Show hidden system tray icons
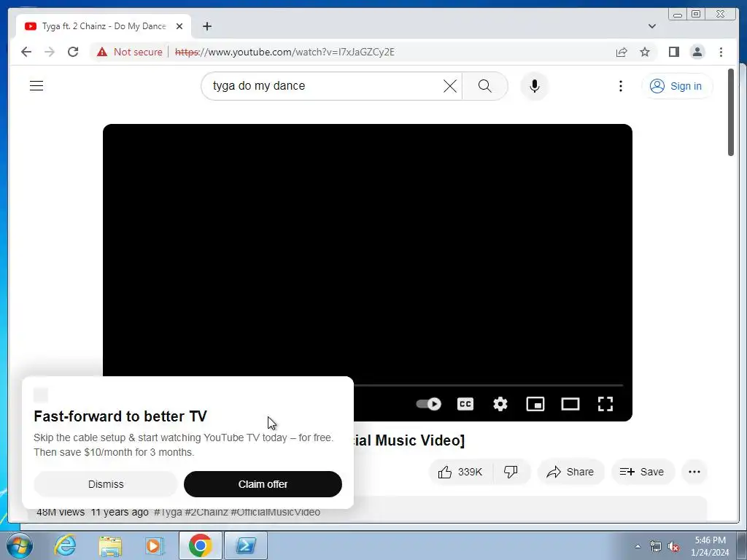The image size is (747, 560). [x=638, y=546]
